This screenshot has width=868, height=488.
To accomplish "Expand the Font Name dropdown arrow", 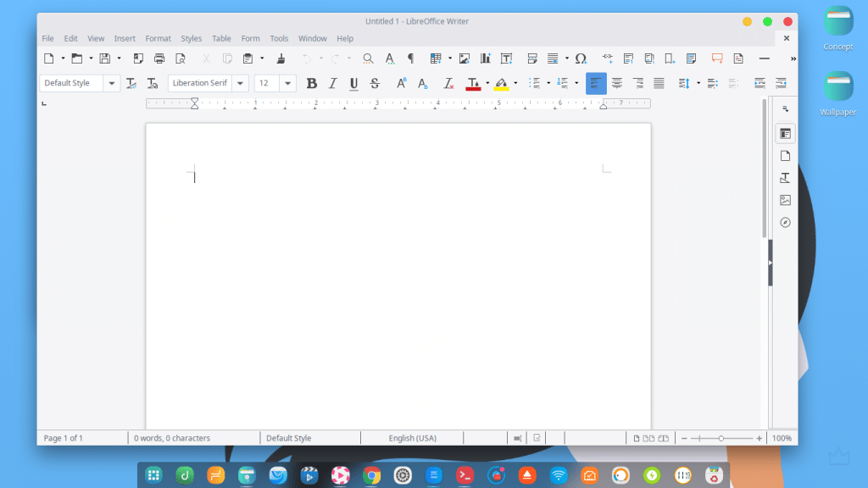I will click(x=240, y=84).
